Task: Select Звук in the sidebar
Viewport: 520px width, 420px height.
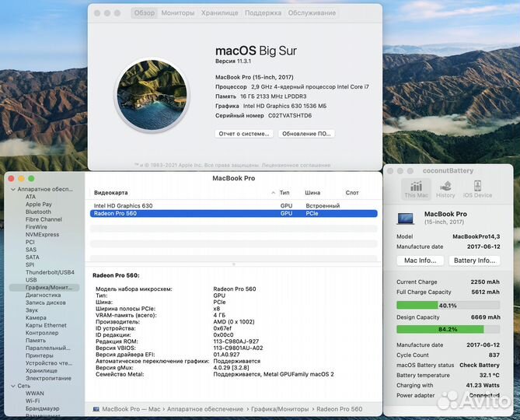Action: click(x=32, y=310)
